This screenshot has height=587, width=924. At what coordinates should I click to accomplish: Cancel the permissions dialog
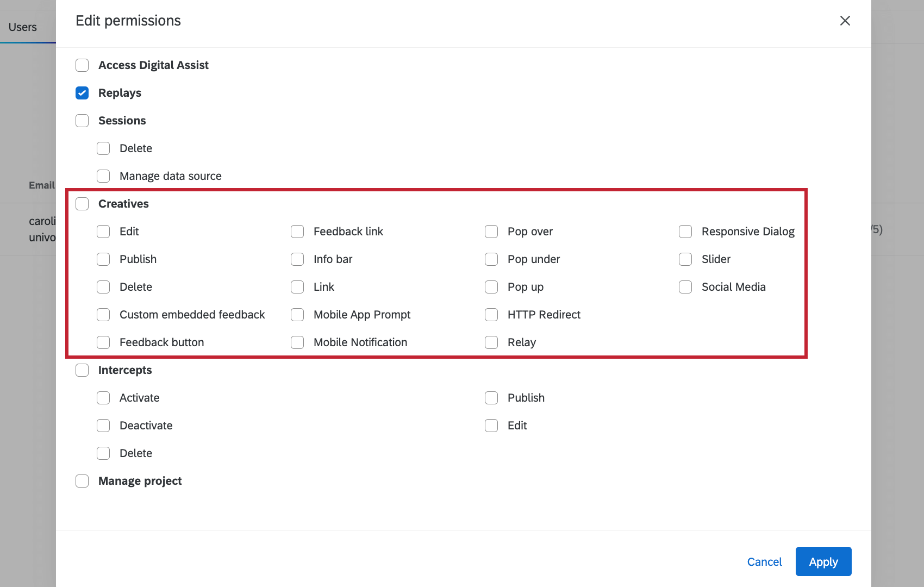click(x=765, y=561)
